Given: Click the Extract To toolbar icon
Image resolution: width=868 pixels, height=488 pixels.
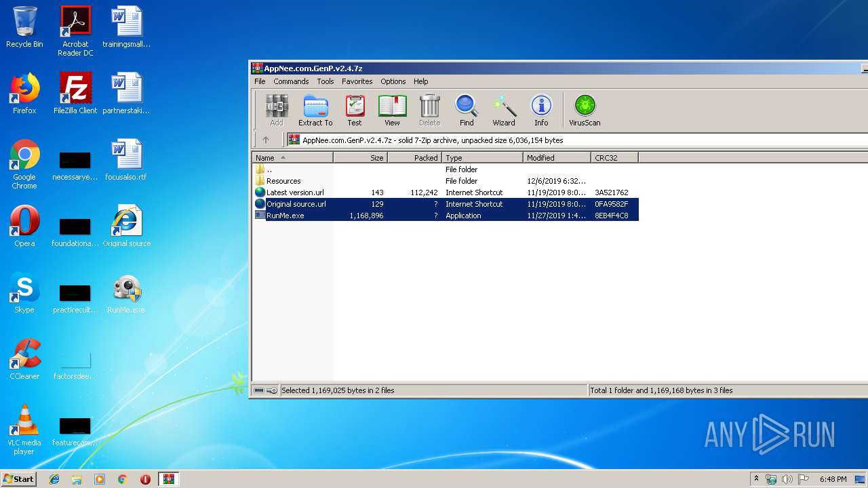Looking at the screenshot, I should 315,110.
